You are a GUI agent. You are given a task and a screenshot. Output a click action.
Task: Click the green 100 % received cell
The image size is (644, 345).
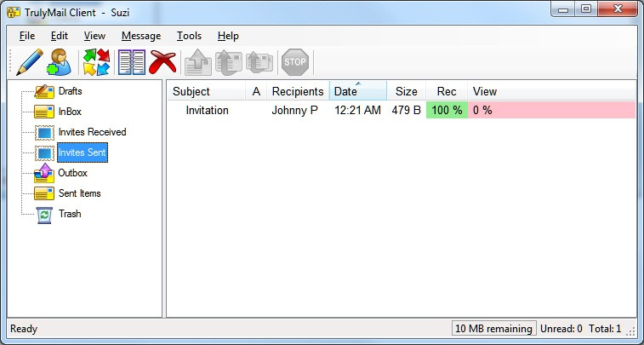click(x=447, y=110)
